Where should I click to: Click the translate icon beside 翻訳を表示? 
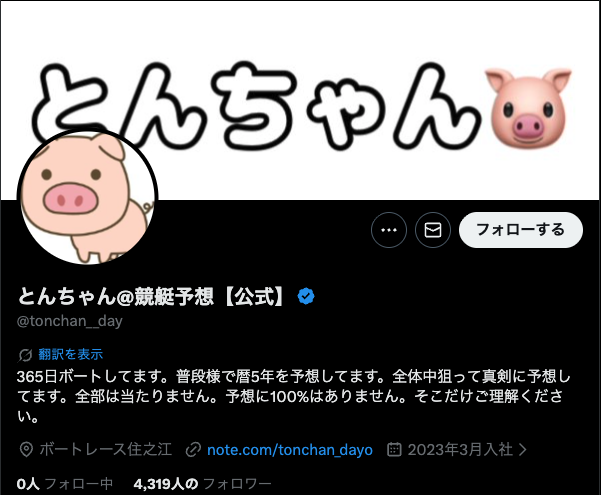point(25,355)
